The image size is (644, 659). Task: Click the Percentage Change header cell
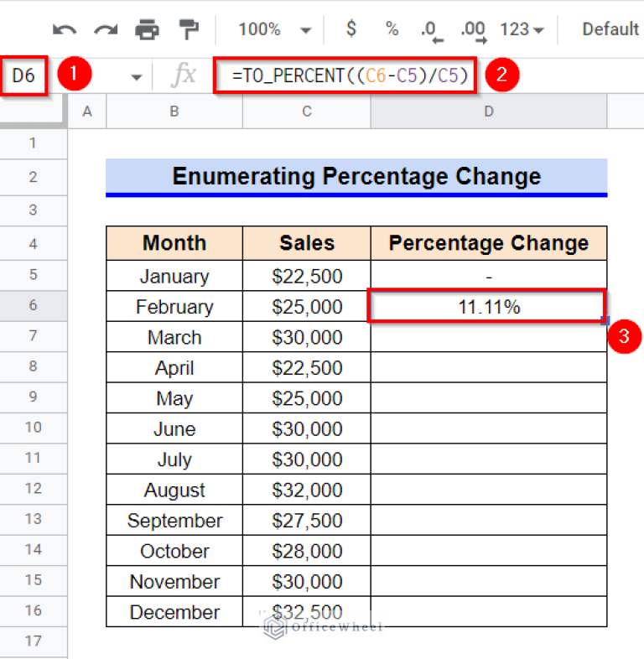coord(488,243)
